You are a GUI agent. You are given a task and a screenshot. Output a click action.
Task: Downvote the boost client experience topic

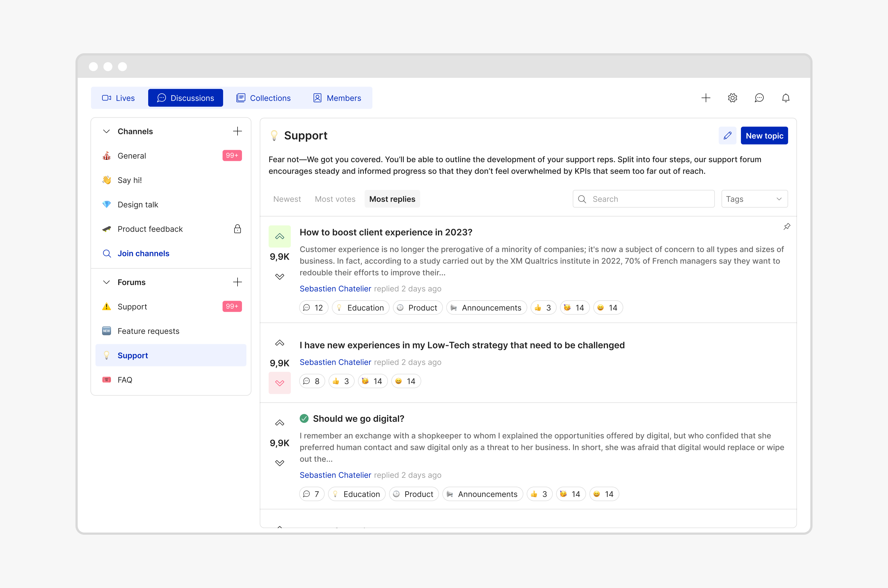coord(279,276)
